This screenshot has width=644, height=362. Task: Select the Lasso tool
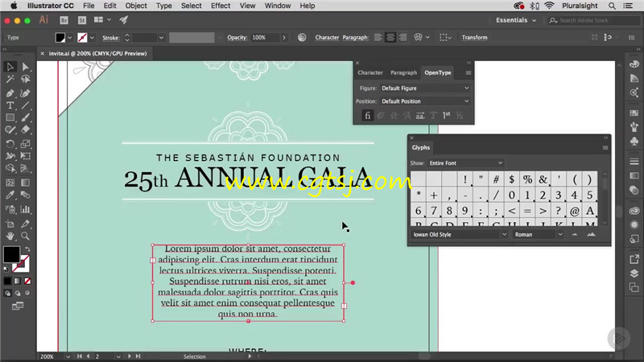25,79
